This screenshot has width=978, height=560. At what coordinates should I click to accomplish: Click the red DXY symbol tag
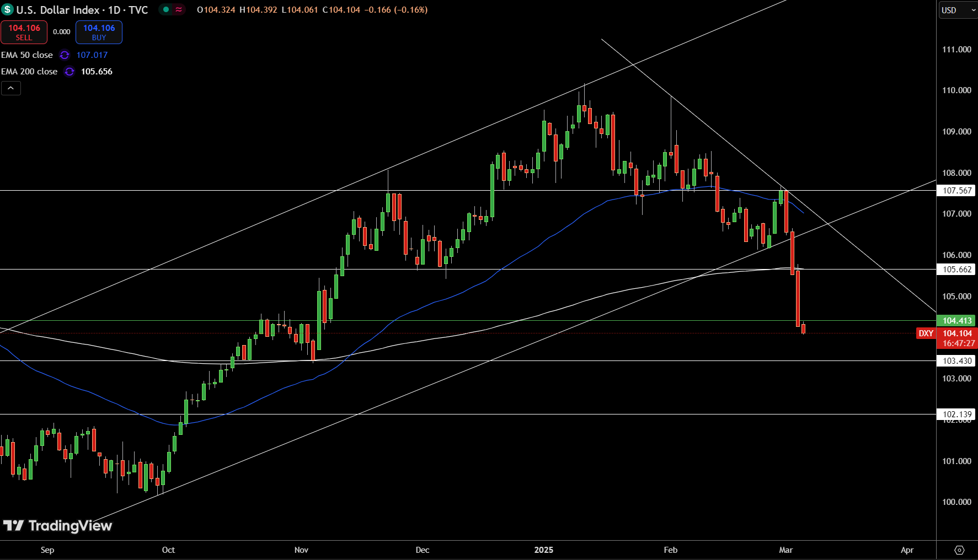[x=926, y=333]
